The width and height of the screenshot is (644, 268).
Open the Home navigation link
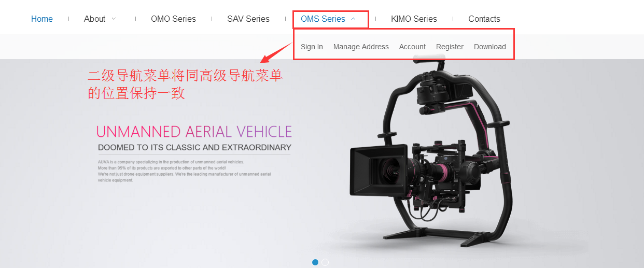coord(42,19)
